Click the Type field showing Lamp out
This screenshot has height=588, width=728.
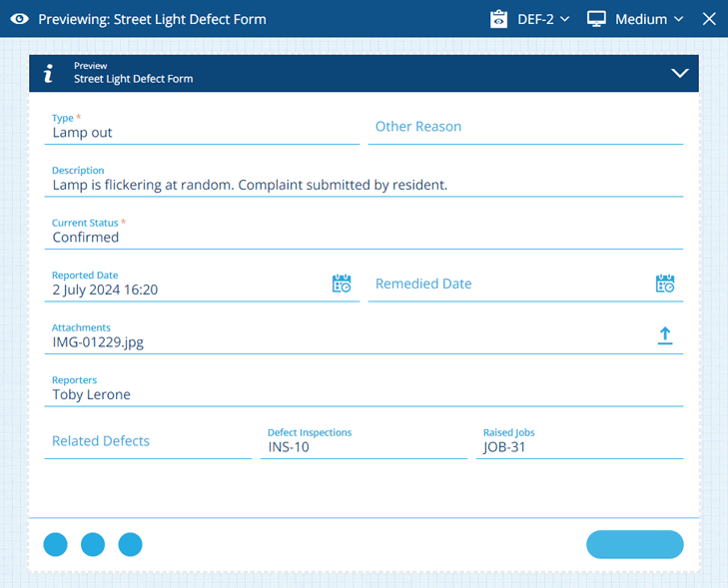coord(202,132)
